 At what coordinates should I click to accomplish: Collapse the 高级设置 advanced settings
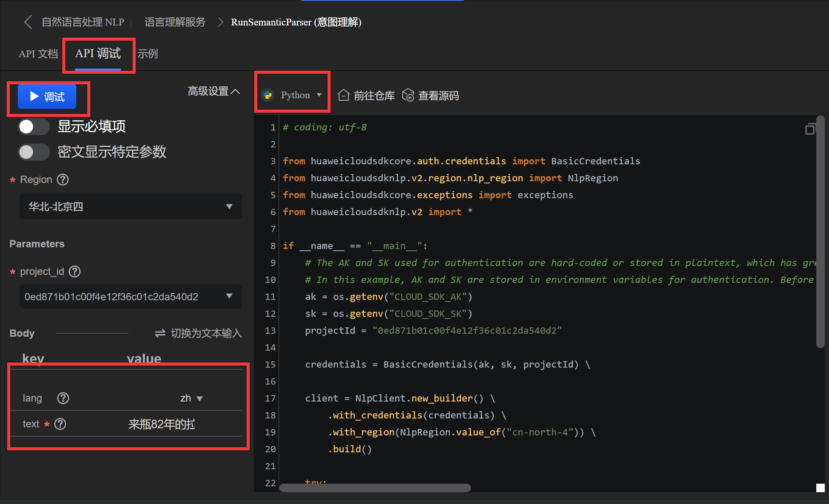[214, 91]
